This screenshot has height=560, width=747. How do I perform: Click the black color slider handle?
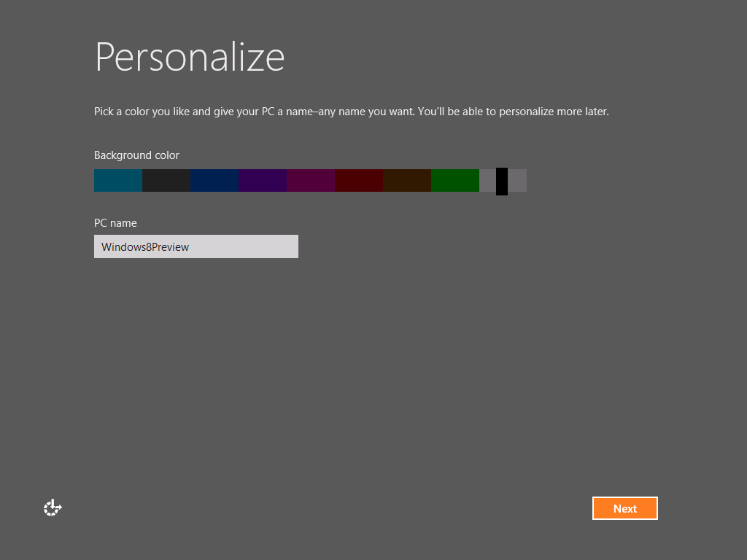(x=502, y=181)
